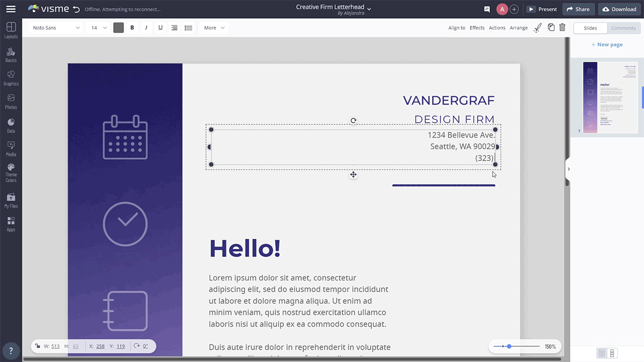The image size is (644, 362).
Task: Duplicate the selection with the copy icon
Action: pos(551,27)
